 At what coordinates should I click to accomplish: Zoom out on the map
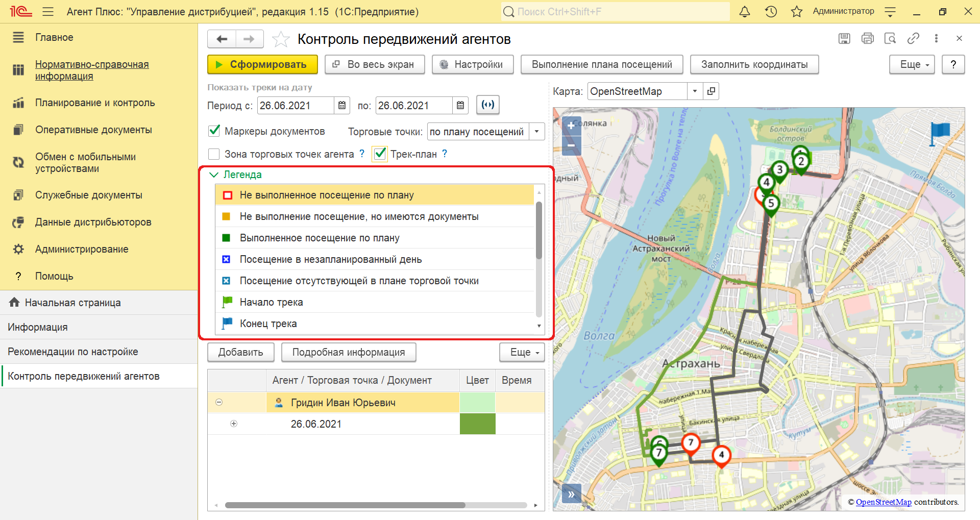tap(571, 145)
